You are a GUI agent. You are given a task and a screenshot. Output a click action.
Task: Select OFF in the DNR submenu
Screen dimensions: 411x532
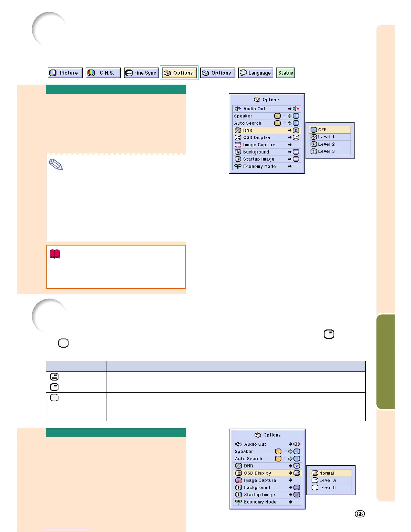click(x=330, y=130)
